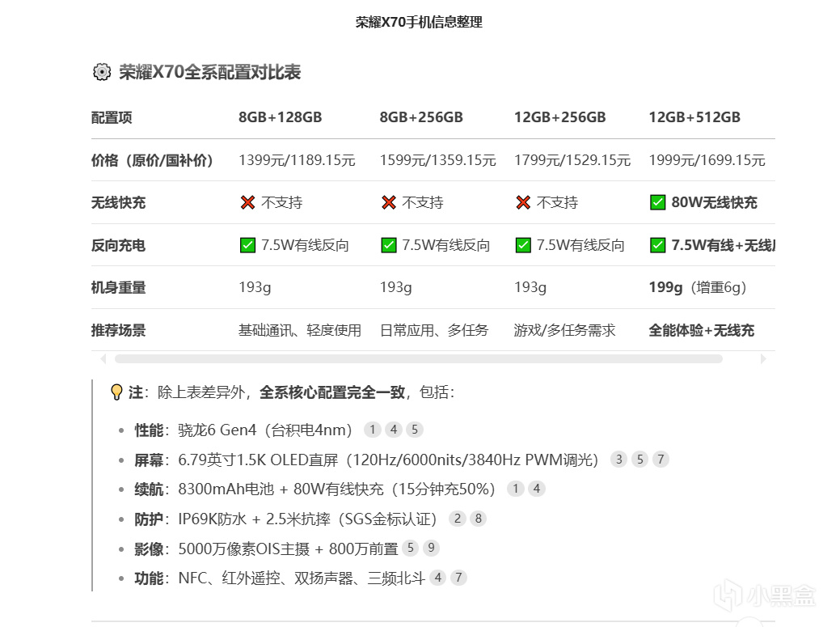Click the weight 199g（增重6g）

point(698,288)
